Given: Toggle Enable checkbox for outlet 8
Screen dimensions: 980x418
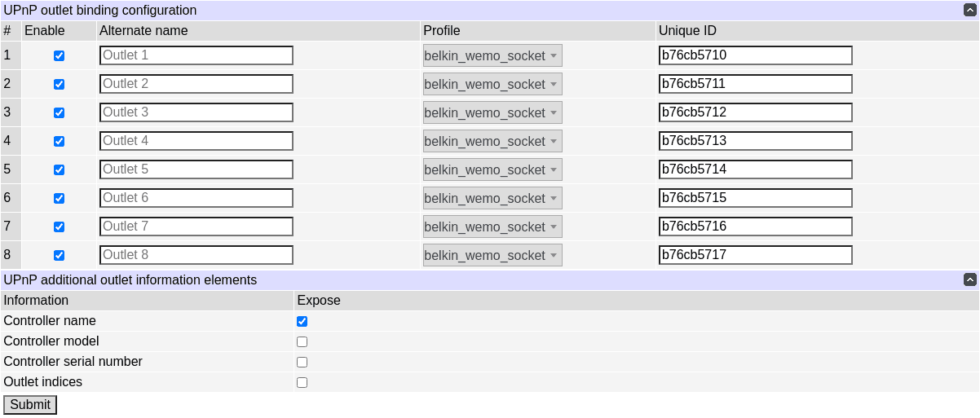Looking at the screenshot, I should tap(59, 256).
